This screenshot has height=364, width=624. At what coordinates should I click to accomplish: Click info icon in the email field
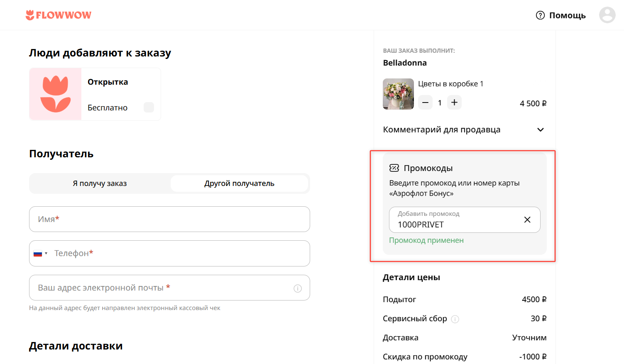(x=298, y=288)
